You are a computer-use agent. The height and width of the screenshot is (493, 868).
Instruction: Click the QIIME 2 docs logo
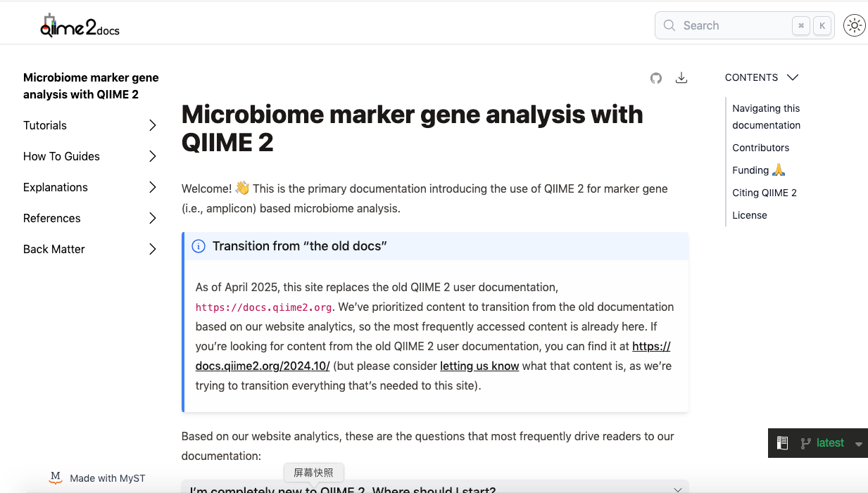(x=80, y=25)
